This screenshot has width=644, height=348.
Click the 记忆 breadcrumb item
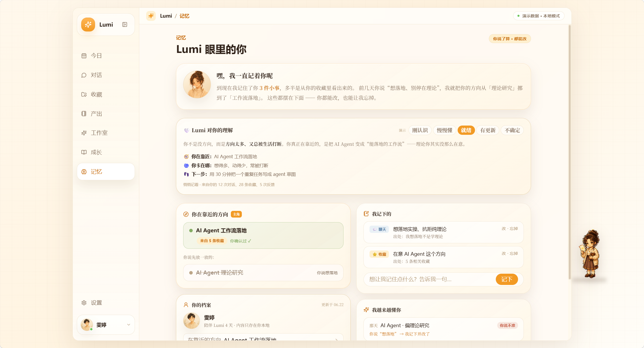(x=184, y=16)
